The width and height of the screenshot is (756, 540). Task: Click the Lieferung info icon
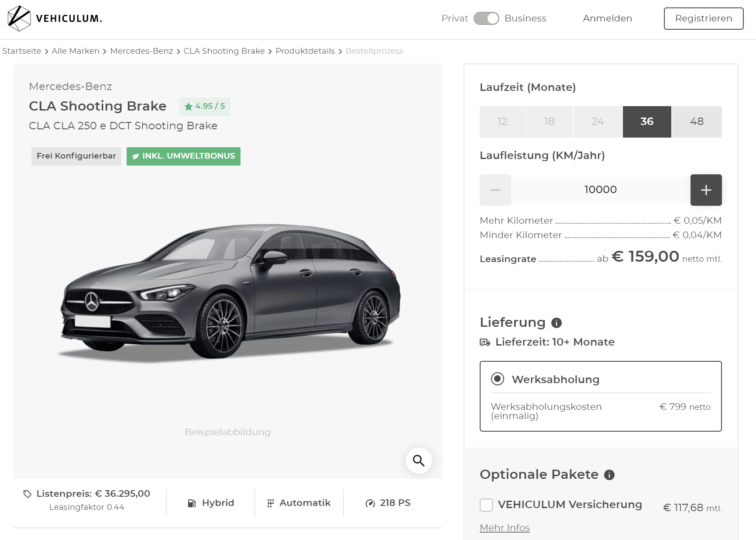pos(557,323)
